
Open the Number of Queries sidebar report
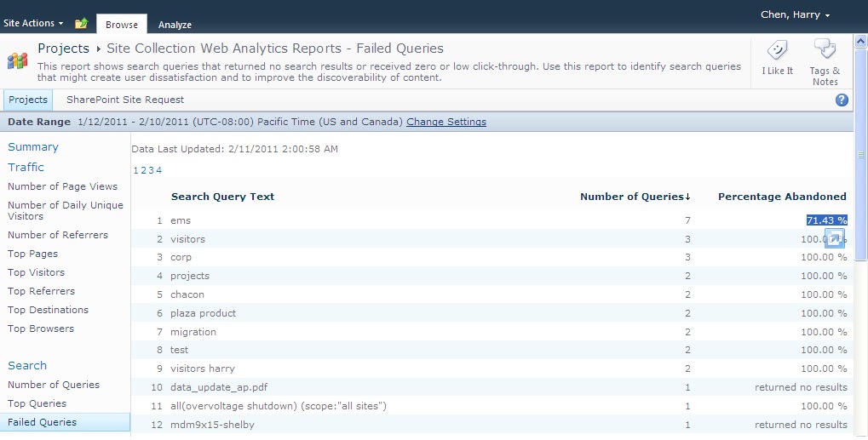(x=54, y=385)
